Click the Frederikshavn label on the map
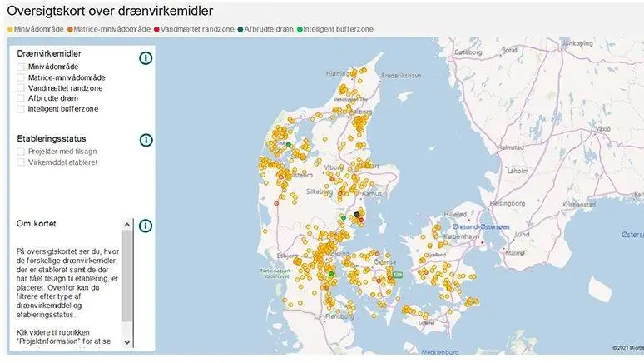Image resolution: width=644 pixels, height=363 pixels. [401, 76]
